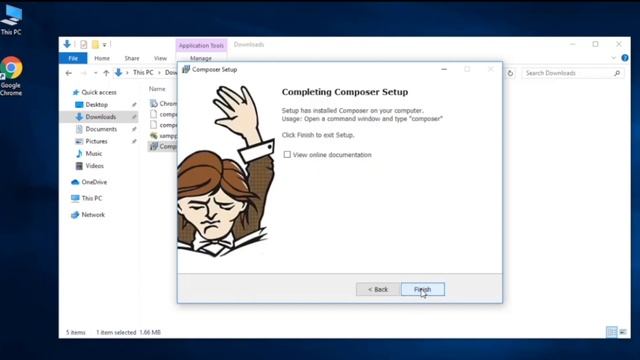Click the New folder icon in title bar
Viewport: 640px width, 360px height.
point(95,44)
